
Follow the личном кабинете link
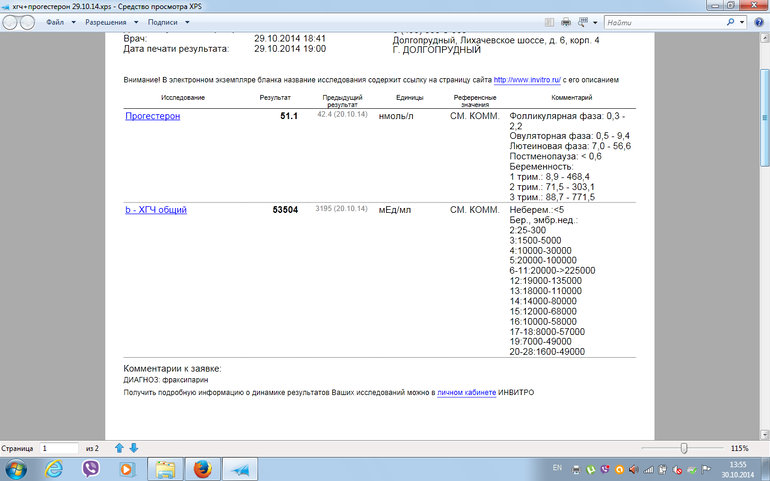pos(466,394)
